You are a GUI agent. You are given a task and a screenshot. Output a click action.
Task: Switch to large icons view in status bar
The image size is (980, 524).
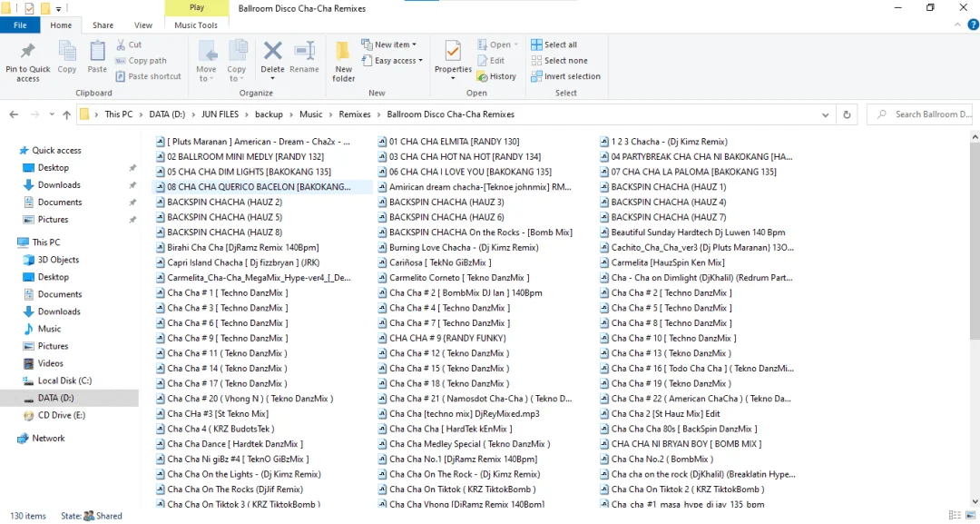click(970, 515)
